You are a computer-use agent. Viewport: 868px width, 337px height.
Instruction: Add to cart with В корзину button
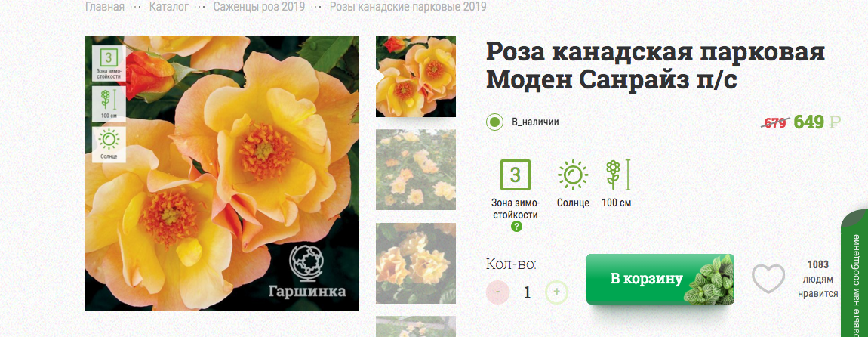coord(660,279)
